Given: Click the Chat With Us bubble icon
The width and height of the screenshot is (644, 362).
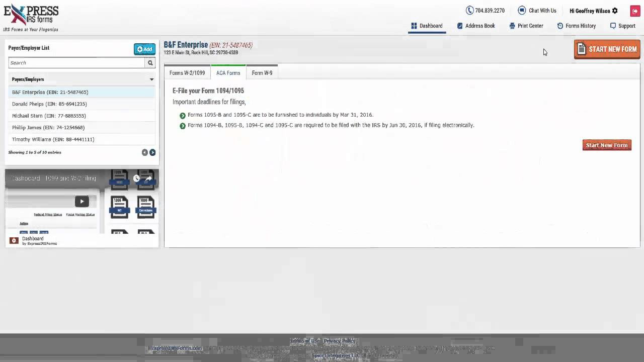Looking at the screenshot, I should click(522, 11).
